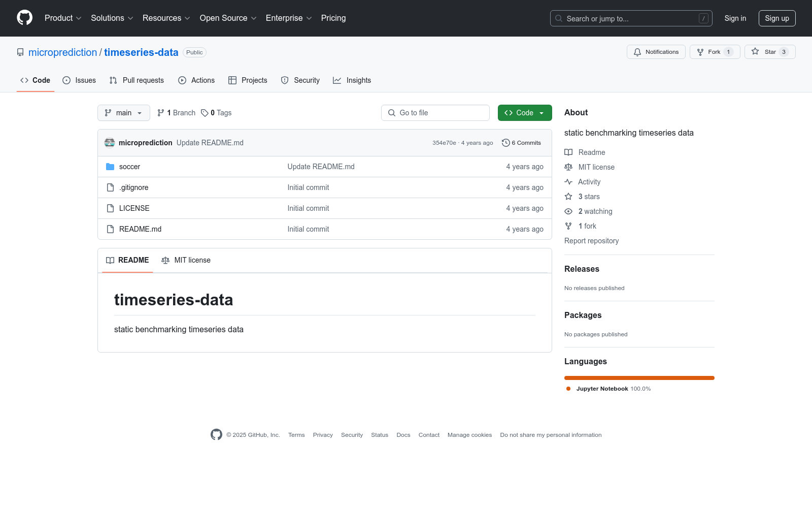Click the Star count badge showing 3
Screen dimensions: 812x508
tap(784, 52)
